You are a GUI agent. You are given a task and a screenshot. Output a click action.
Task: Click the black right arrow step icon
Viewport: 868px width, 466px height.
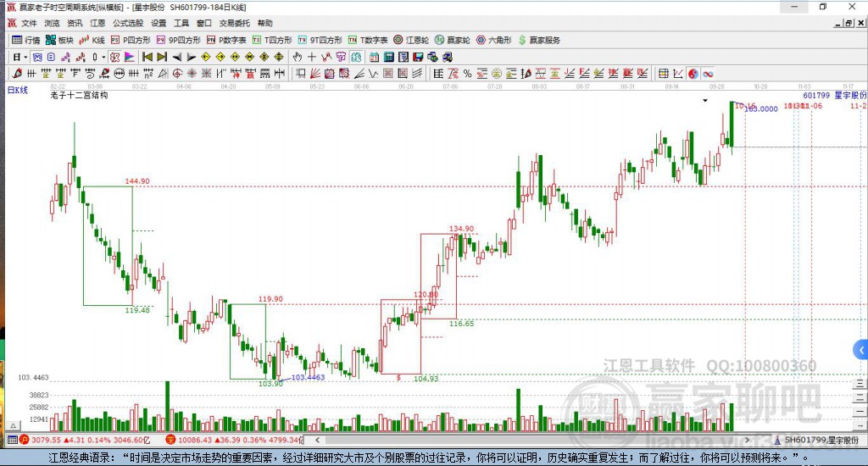(191, 57)
